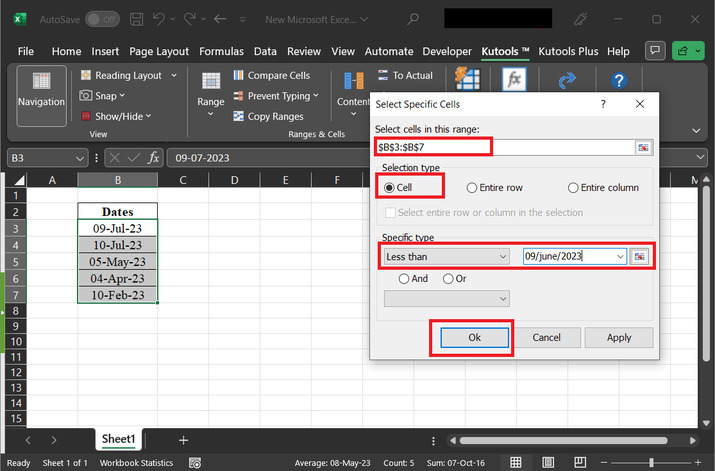
Task: Open Kutools Navigation pane
Action: 41,96
